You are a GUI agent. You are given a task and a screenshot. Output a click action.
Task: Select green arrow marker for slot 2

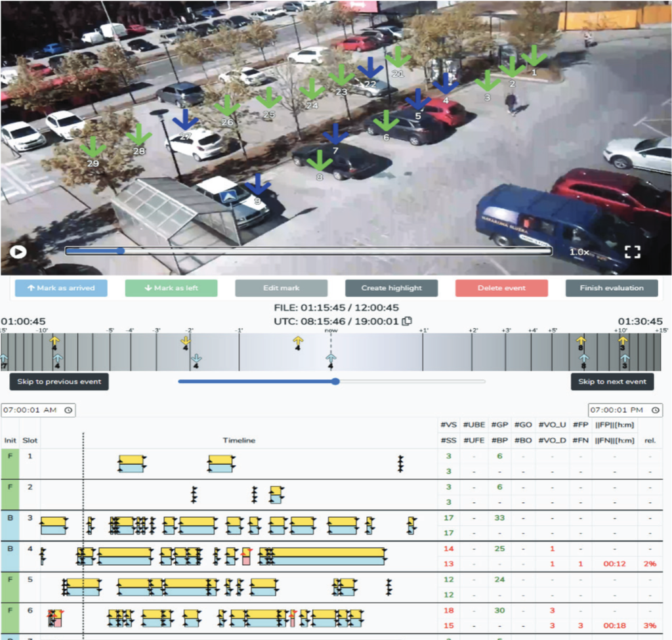[x=512, y=67]
